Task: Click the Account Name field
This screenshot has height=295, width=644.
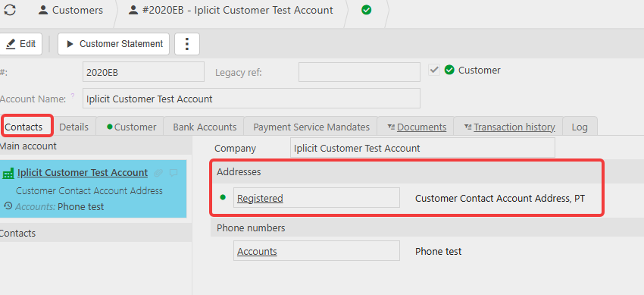Action: pyautogui.click(x=252, y=99)
